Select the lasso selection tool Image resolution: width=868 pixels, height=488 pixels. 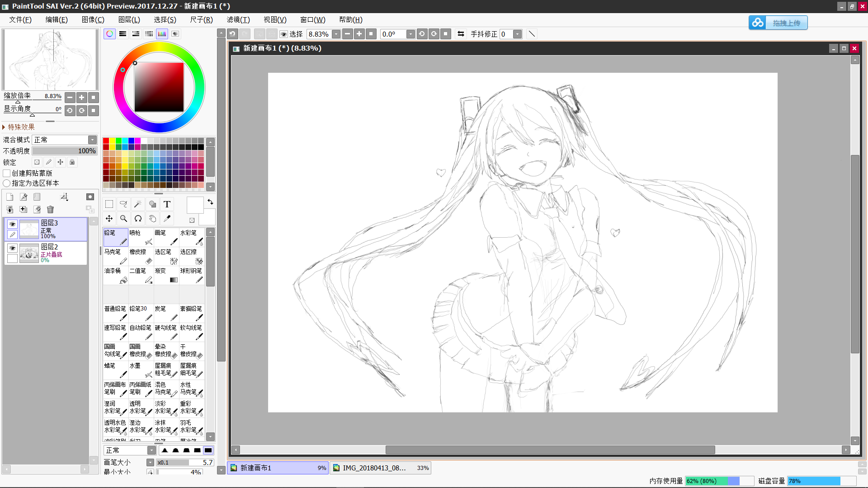pos(123,204)
